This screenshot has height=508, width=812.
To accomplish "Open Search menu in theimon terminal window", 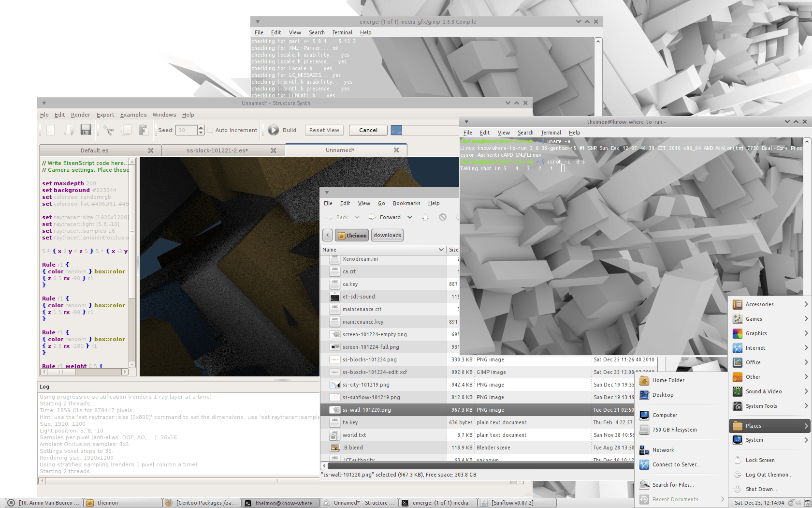I will 525,133.
